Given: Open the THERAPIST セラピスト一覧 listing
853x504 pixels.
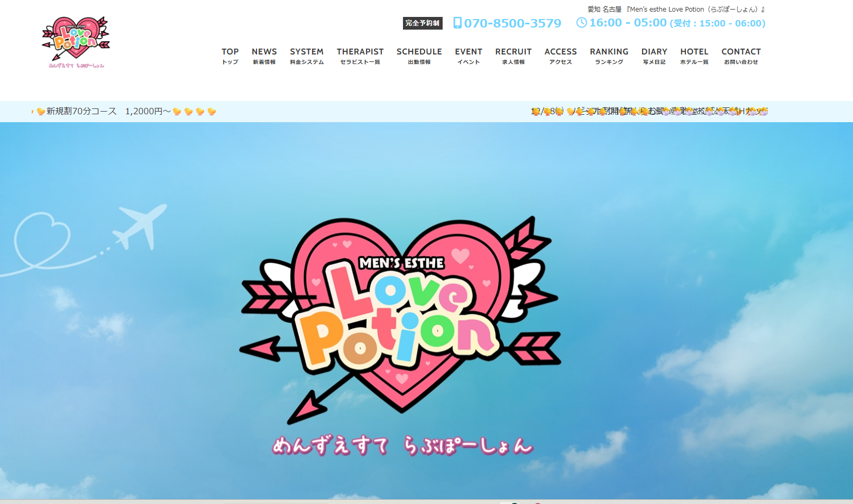Looking at the screenshot, I should (x=360, y=56).
